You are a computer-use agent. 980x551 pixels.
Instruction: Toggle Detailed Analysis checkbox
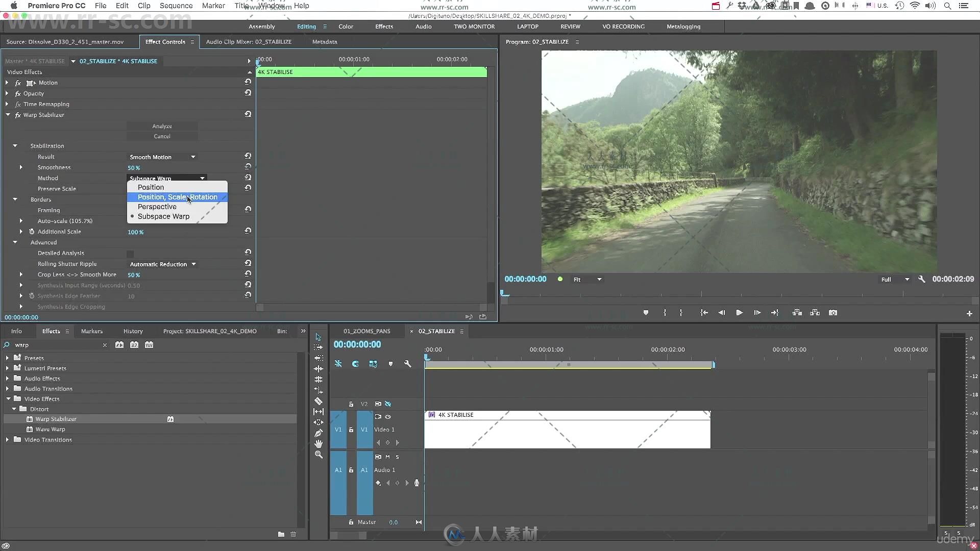click(130, 254)
